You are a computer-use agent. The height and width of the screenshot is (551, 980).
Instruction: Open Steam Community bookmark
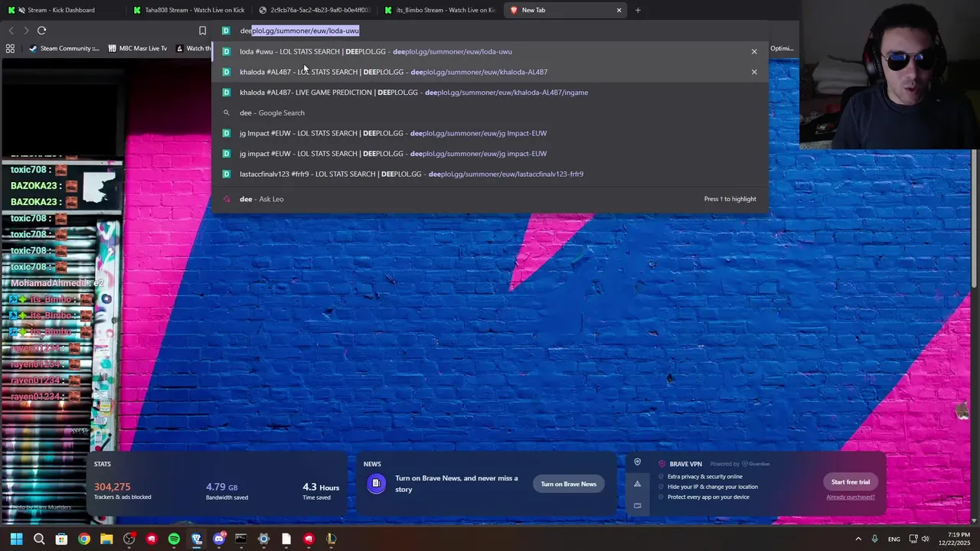(64, 48)
